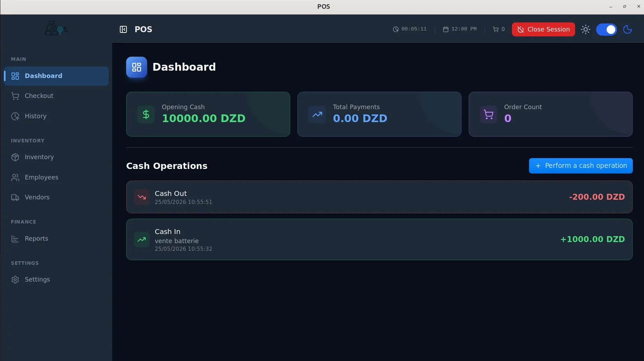The image size is (644, 361).
Task: Click the Dashboard grid icon in sidebar
Action: pos(15,76)
